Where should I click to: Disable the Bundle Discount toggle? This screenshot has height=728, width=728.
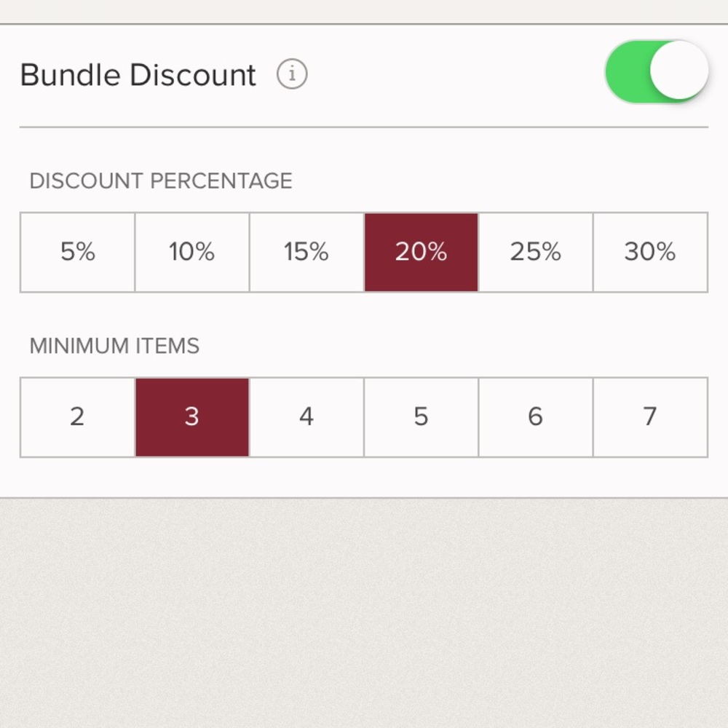(657, 70)
